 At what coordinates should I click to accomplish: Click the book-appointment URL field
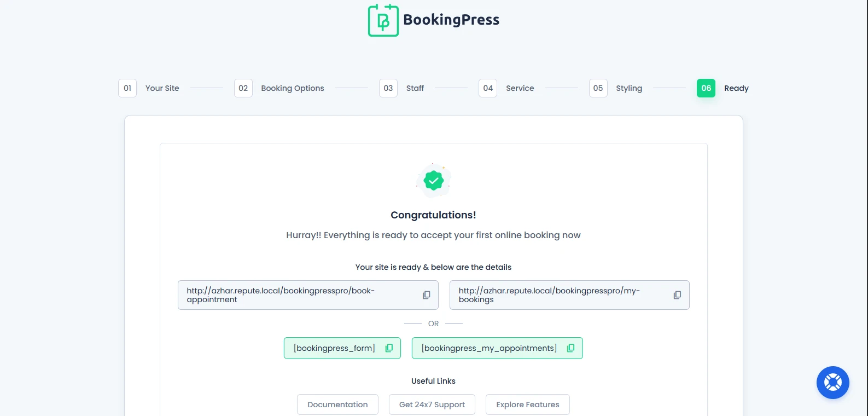coord(308,295)
